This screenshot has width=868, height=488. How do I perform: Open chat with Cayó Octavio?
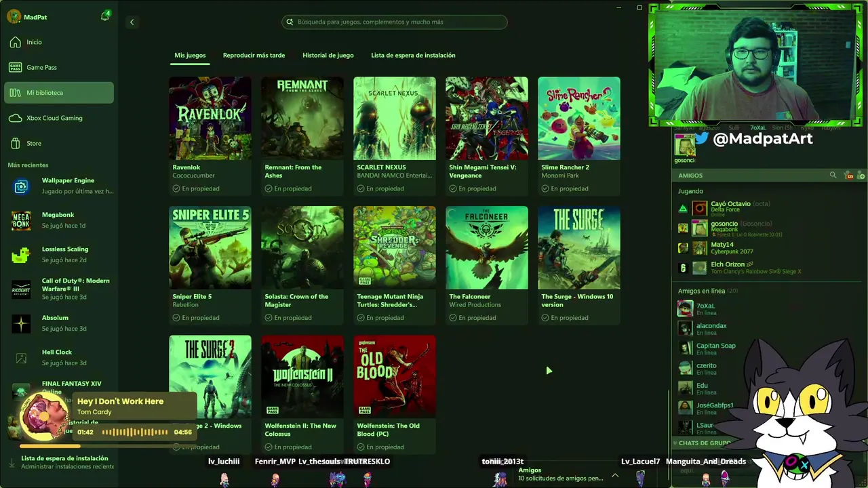(x=766, y=207)
